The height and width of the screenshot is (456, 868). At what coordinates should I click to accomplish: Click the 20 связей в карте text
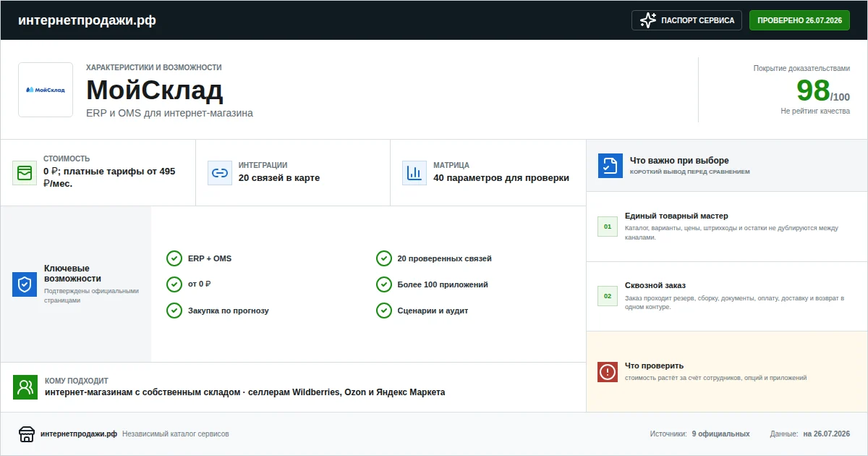pyautogui.click(x=279, y=178)
